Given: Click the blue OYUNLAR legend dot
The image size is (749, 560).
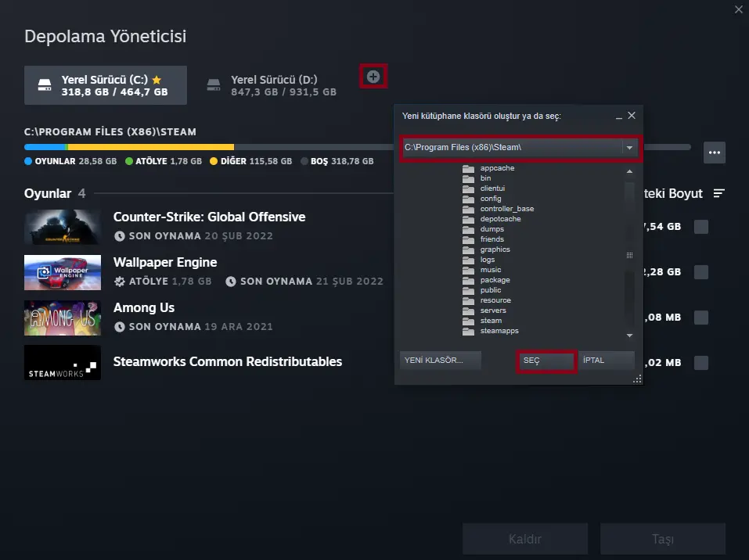Looking at the screenshot, I should pos(28,161).
